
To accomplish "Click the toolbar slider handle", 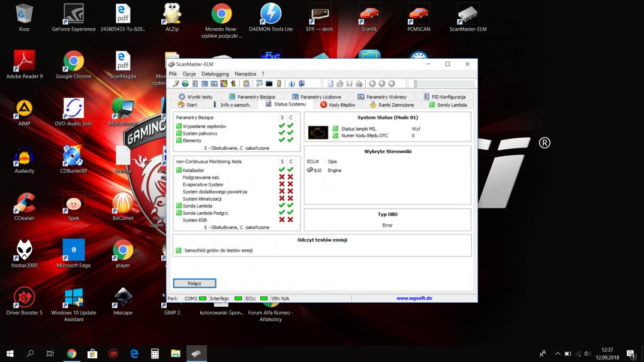I will click(416, 84).
